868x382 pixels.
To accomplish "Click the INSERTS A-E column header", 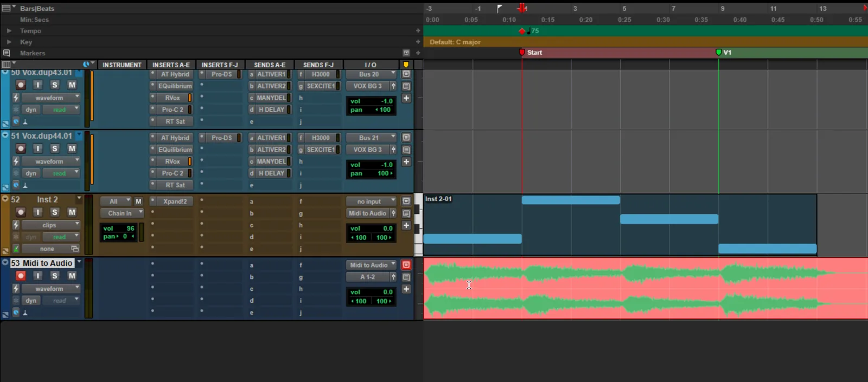I will pos(171,65).
